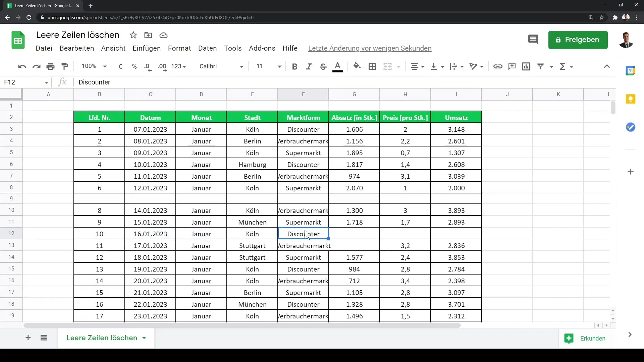
Task: Open the zoom level 100% dropdown
Action: pyautogui.click(x=94, y=66)
